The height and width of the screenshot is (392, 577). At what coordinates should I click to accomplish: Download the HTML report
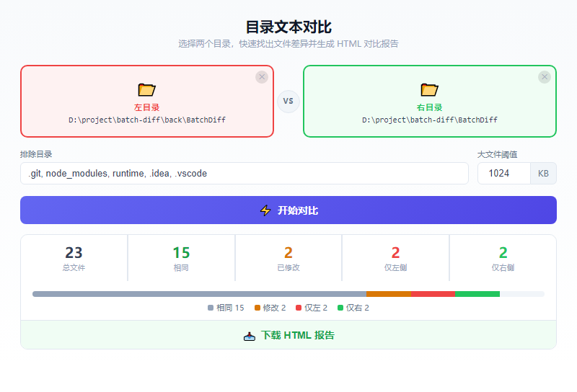point(288,335)
